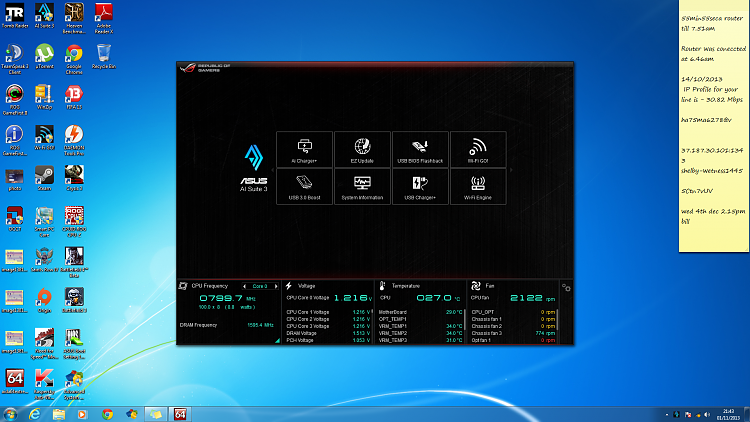Open Internet Explorer from taskbar
This screenshot has width=750, height=422.
[x=34, y=414]
